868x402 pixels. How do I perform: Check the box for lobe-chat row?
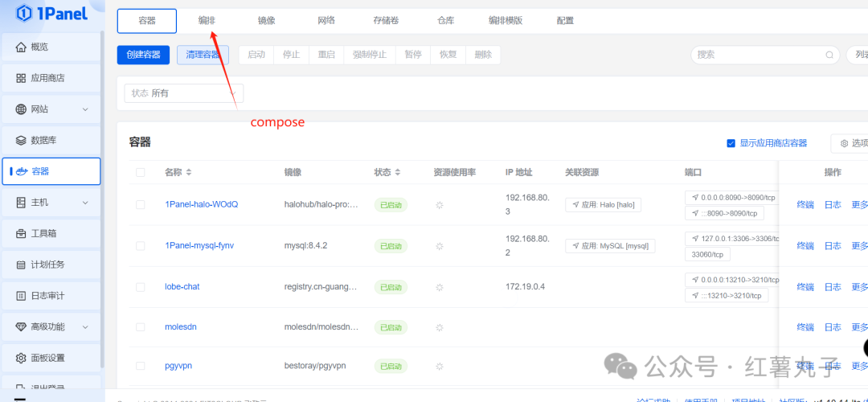click(140, 287)
